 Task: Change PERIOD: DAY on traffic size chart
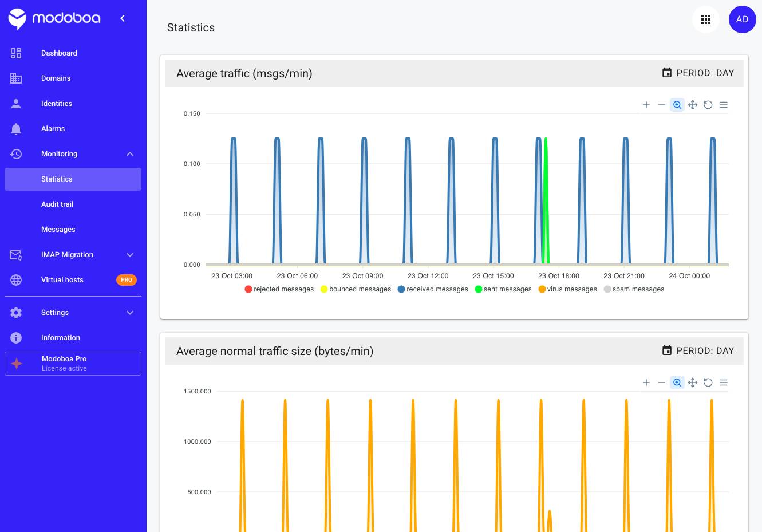(x=698, y=351)
